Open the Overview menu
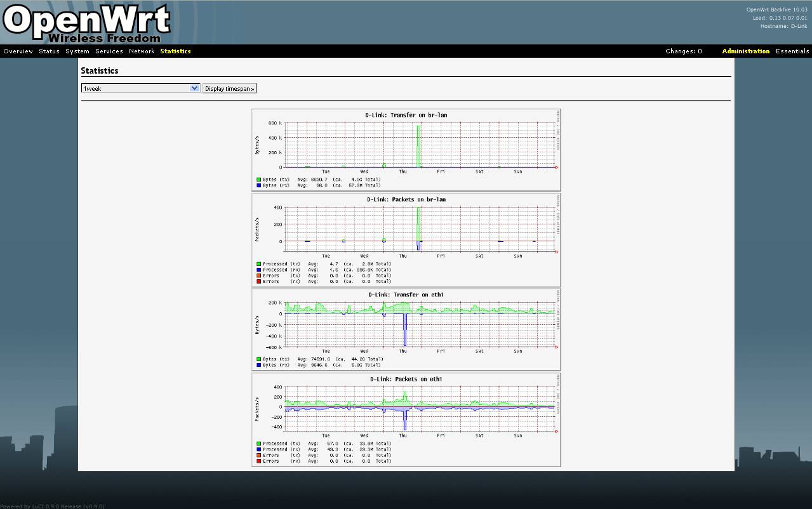The image size is (812, 509). point(18,51)
